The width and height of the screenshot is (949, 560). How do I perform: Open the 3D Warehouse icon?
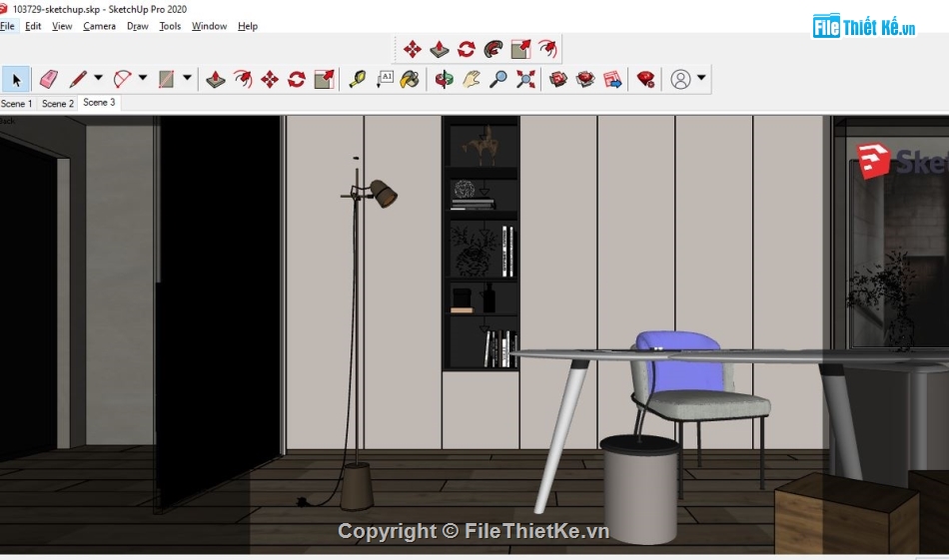point(558,79)
